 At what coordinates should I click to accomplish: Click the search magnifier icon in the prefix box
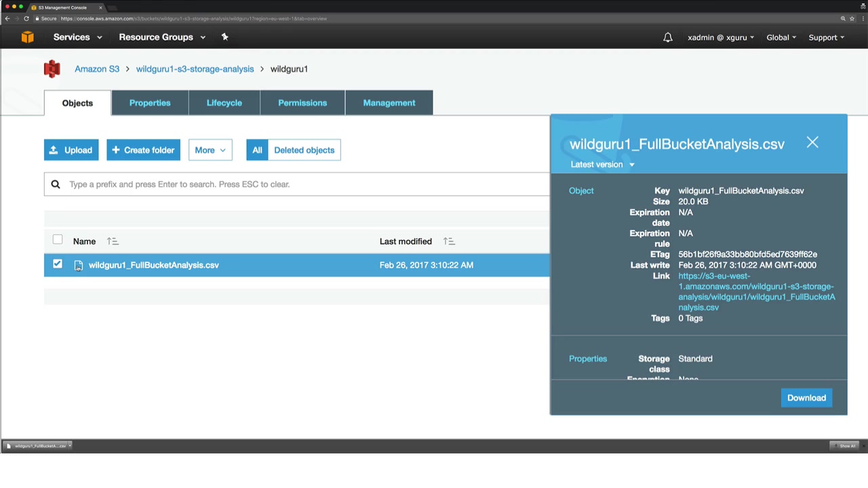56,184
